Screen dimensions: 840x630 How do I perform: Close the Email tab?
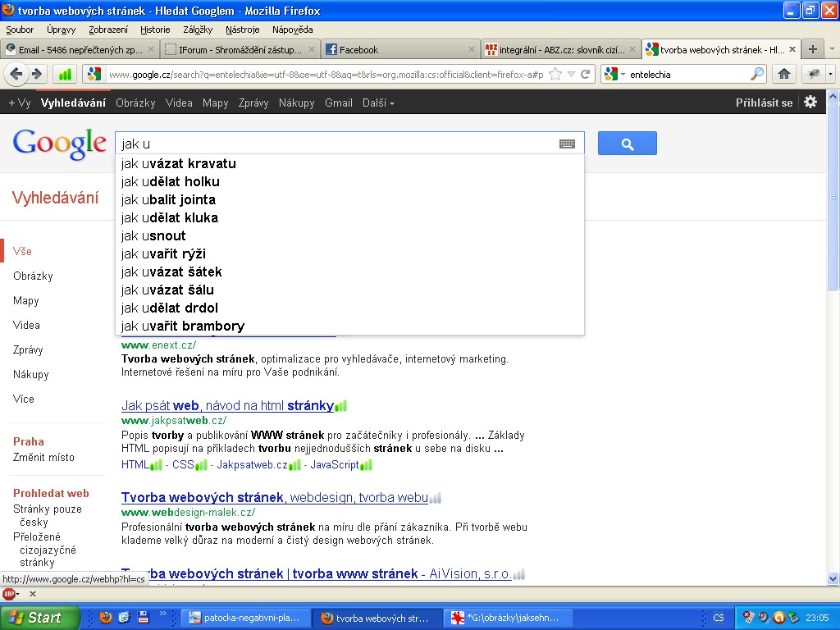click(x=151, y=49)
